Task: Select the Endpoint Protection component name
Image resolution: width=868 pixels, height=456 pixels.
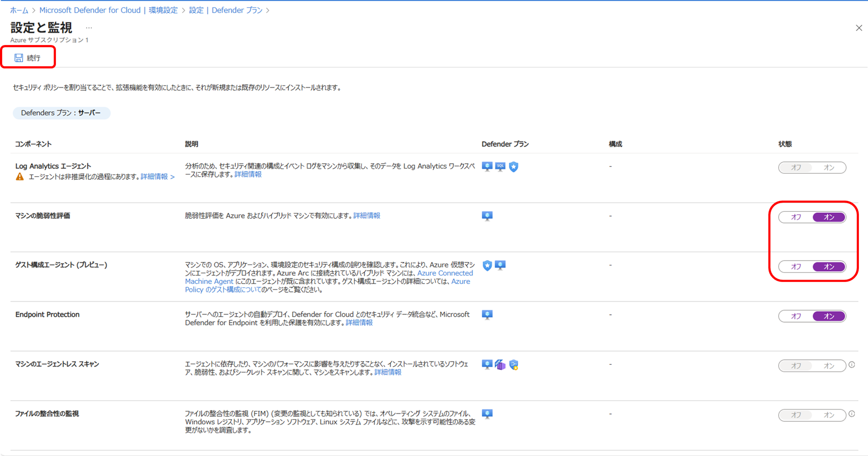Action: tap(47, 315)
